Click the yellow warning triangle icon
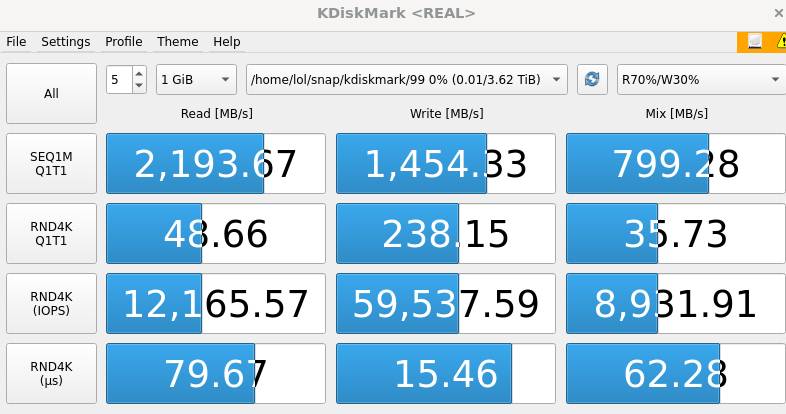 pos(780,42)
